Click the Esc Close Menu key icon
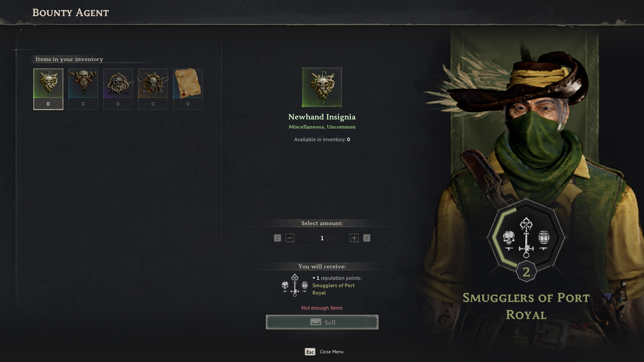 click(310, 352)
